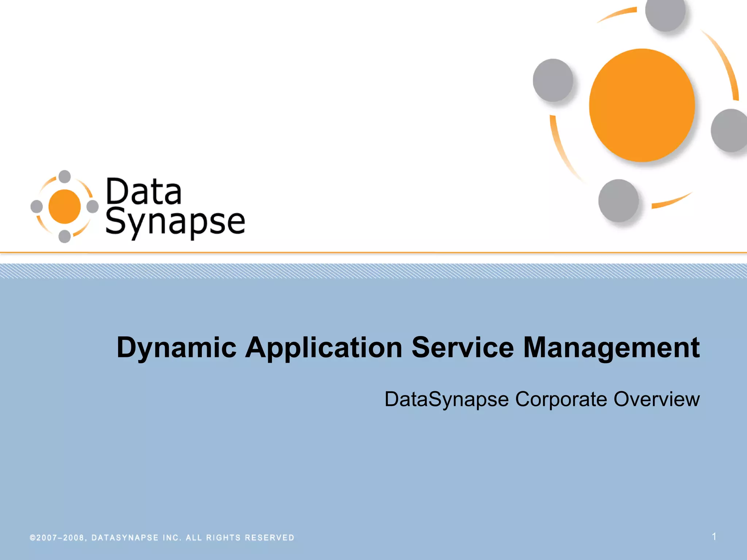Click the small orange circle in the DataSynapse logo
This screenshot has width=747, height=560.
point(65,206)
